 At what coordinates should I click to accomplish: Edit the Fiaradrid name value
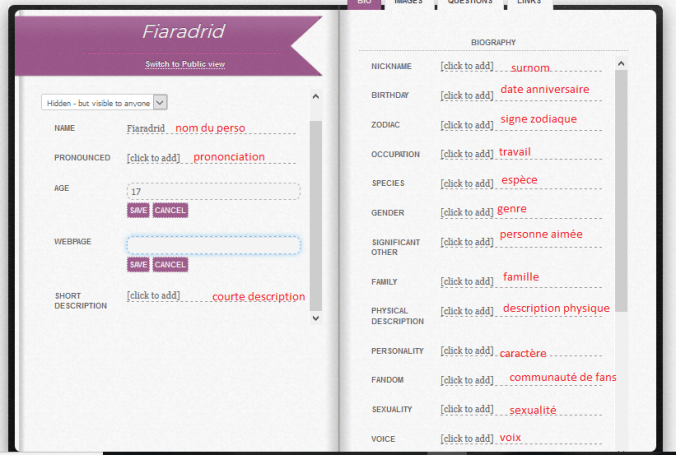point(146,128)
